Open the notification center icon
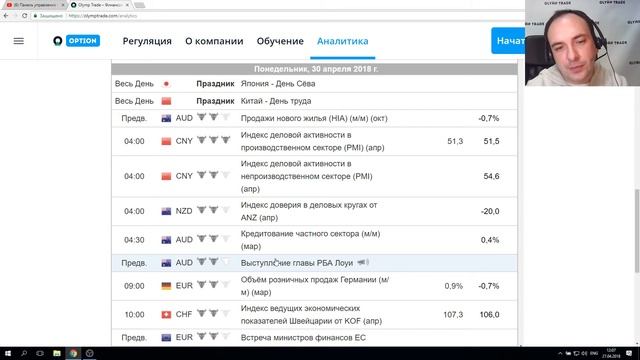Screen dimensions: 640x360 pyautogui.click(x=629, y=353)
